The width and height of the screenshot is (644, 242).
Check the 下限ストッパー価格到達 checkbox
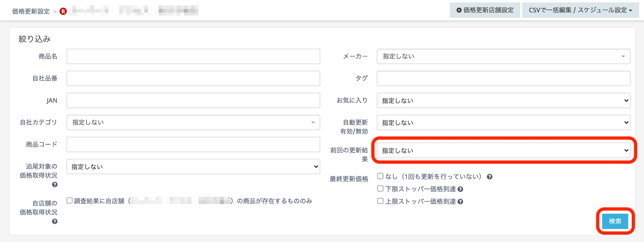click(x=380, y=189)
